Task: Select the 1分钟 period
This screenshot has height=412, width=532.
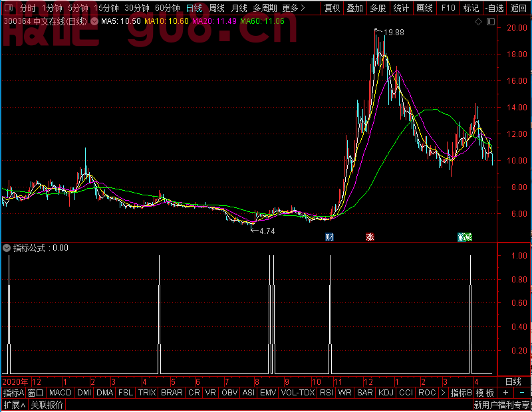Action: (x=52, y=8)
